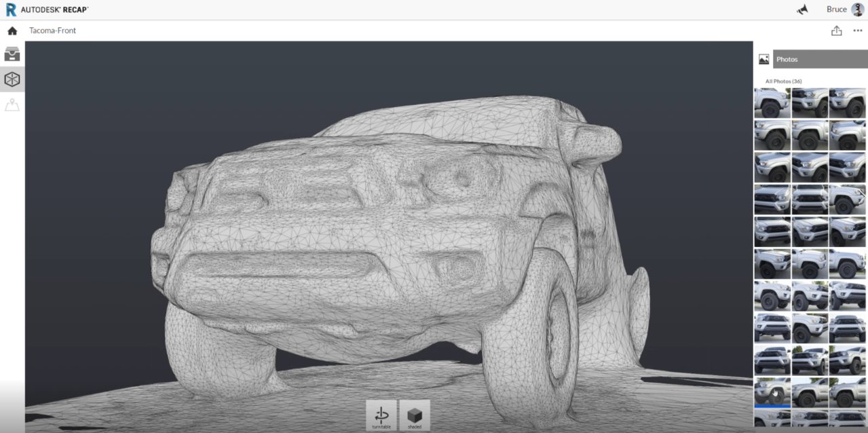Image resolution: width=868 pixels, height=433 pixels.
Task: Switch the view to shaded
Action: 415,415
